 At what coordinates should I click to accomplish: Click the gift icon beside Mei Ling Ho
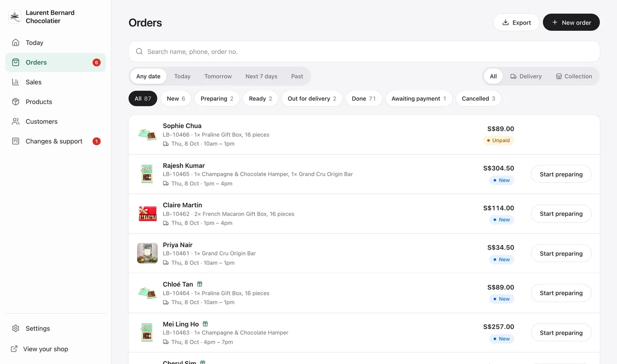pos(205,324)
